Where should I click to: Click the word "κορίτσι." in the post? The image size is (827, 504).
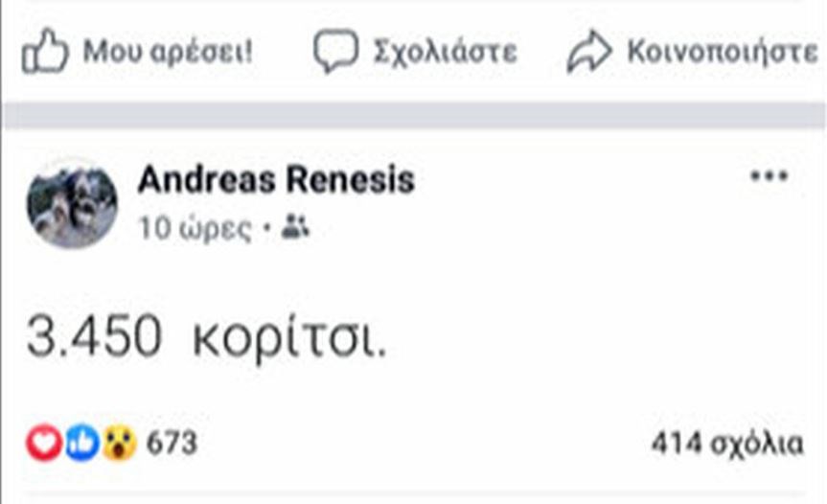point(289,342)
